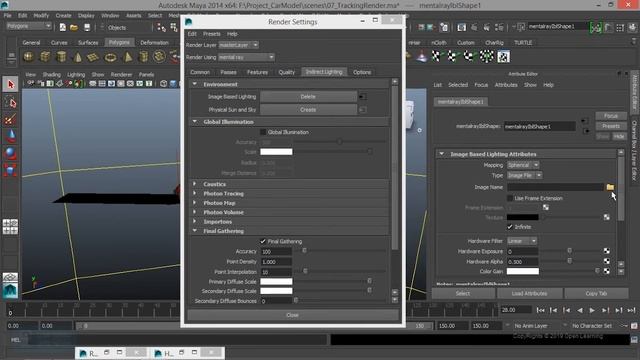Expand the Photon Tracing section

click(x=195, y=193)
